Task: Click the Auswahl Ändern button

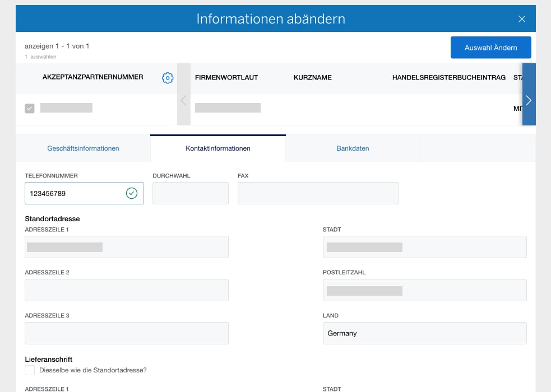Action: pos(490,47)
